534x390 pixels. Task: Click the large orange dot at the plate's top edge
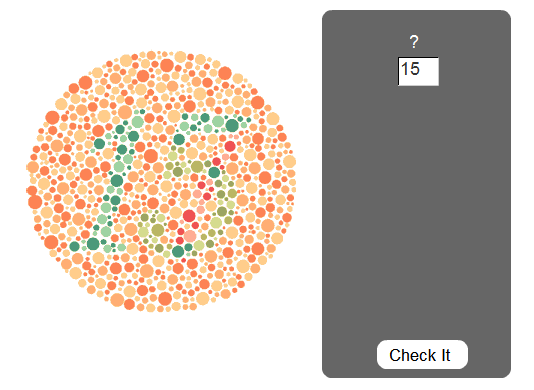(167, 65)
